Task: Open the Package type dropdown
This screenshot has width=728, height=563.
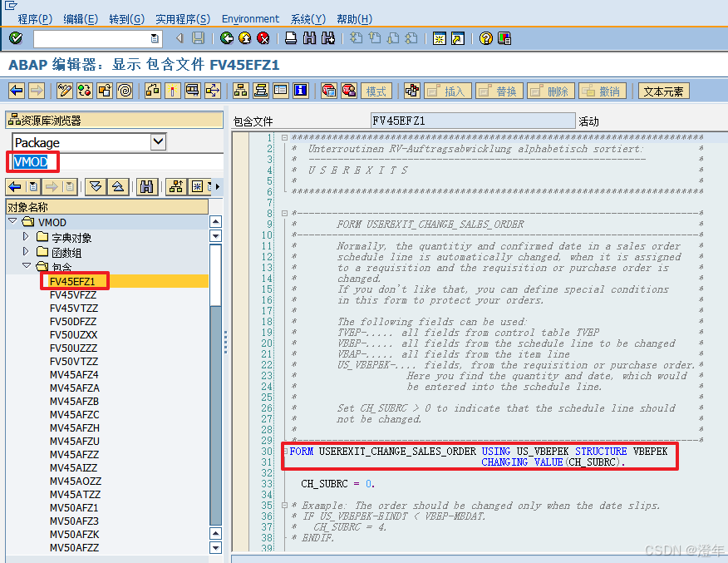Action: pyautogui.click(x=159, y=141)
